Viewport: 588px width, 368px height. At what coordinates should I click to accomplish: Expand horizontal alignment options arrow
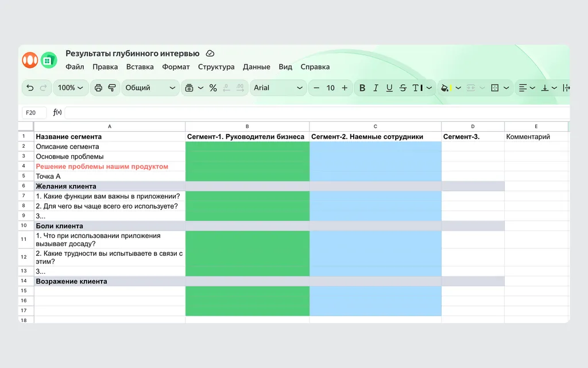click(x=532, y=88)
